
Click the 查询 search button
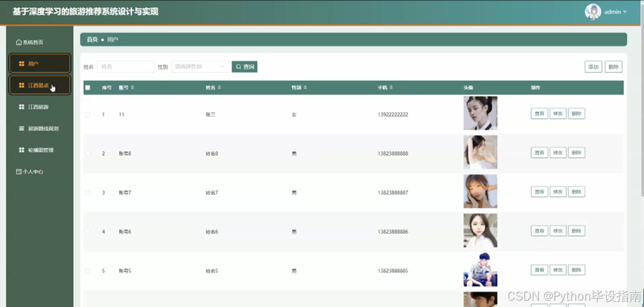point(244,67)
